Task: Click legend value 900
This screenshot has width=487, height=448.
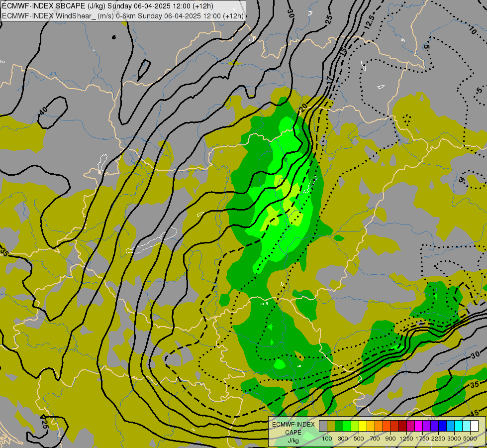Action: click(390, 439)
